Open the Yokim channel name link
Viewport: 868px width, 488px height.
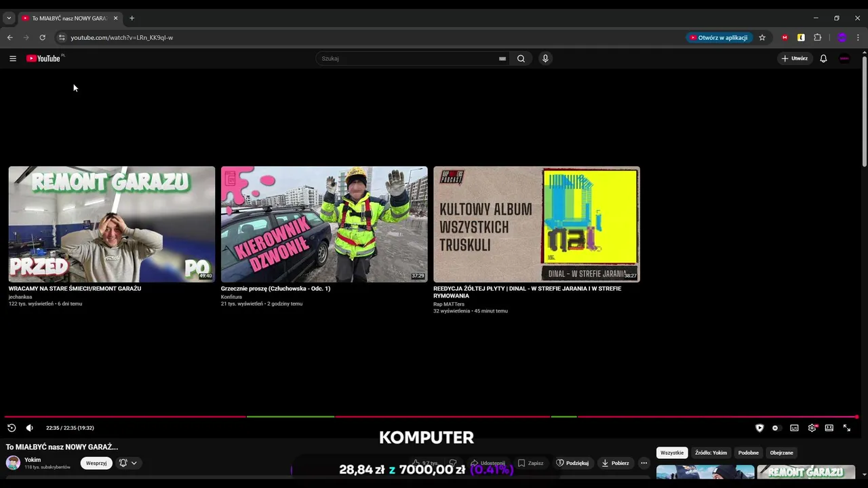pyautogui.click(x=33, y=460)
